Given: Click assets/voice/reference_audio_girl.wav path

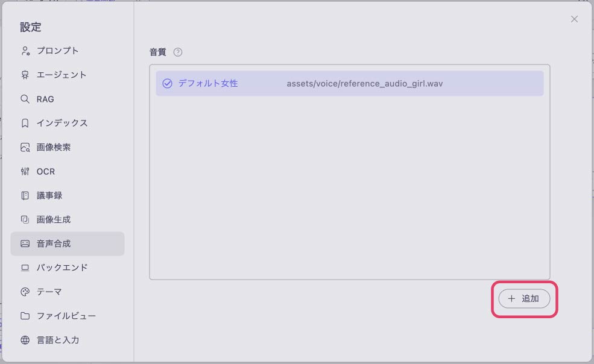Looking at the screenshot, I should pos(364,84).
